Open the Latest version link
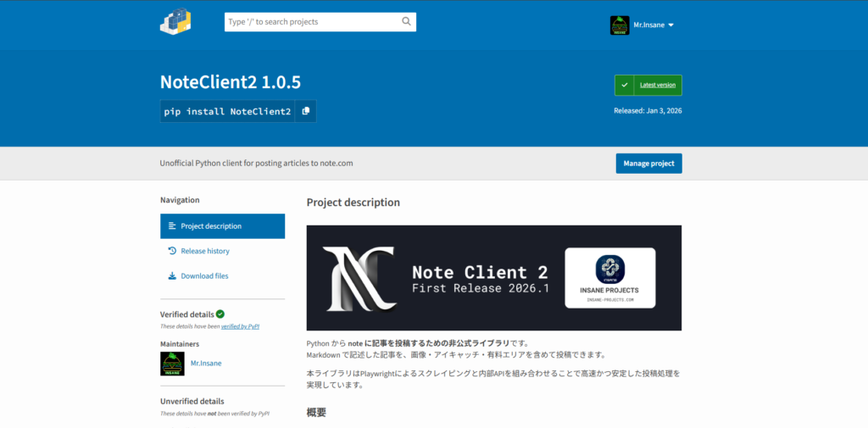 [x=657, y=85]
